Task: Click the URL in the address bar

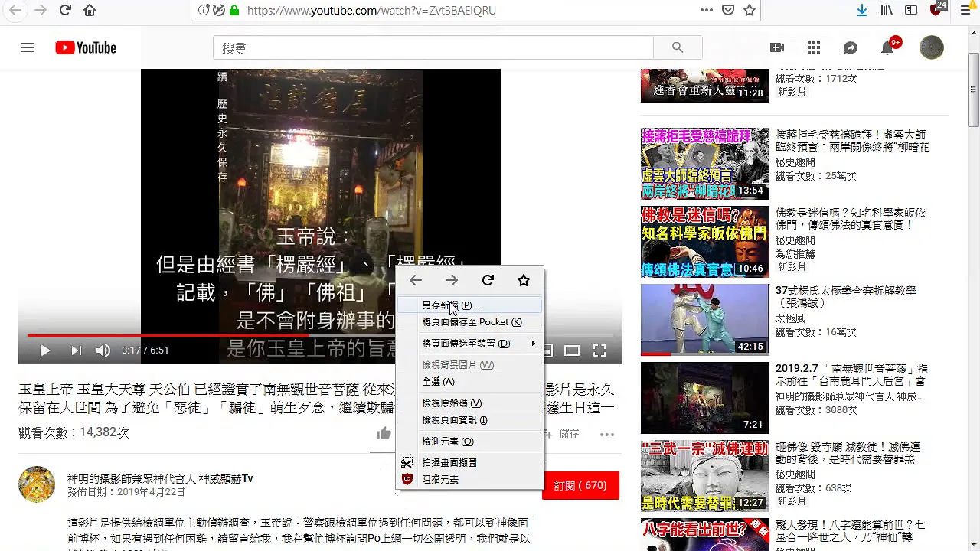Action: tap(371, 11)
